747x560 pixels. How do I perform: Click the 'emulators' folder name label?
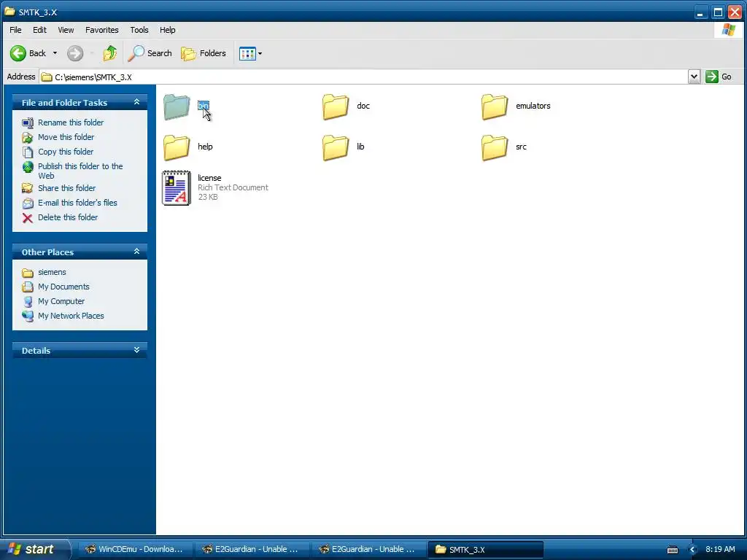(x=533, y=106)
